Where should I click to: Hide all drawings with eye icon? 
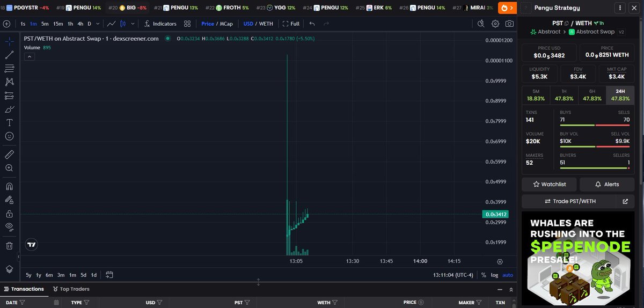click(x=9, y=227)
